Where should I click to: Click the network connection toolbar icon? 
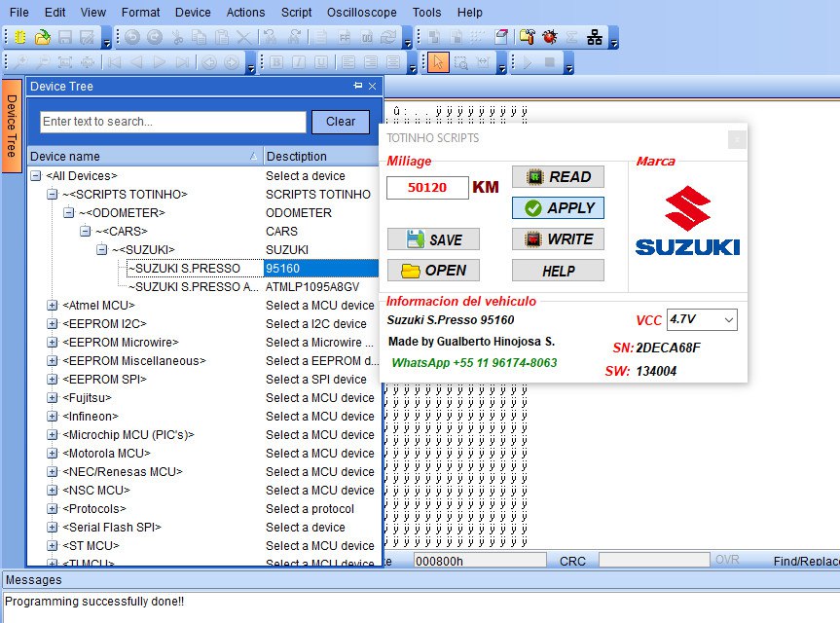[x=595, y=38]
